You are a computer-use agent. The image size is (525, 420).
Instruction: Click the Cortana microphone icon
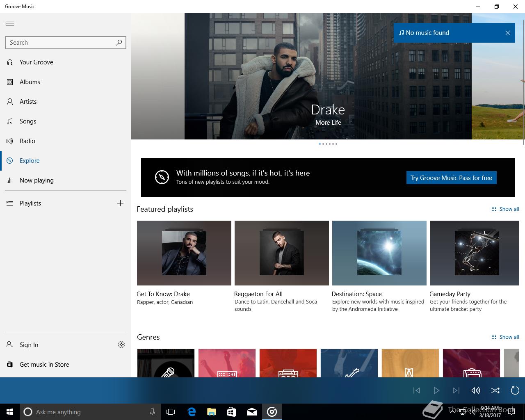point(152,412)
